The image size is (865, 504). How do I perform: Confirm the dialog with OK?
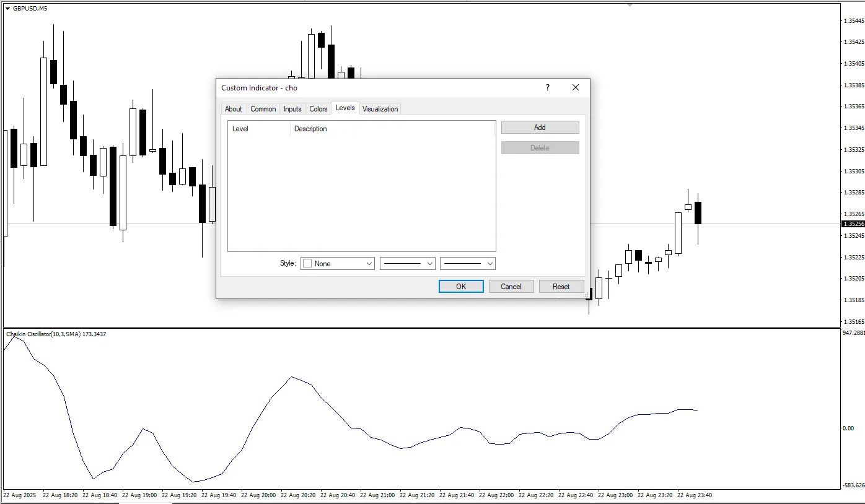click(x=461, y=287)
